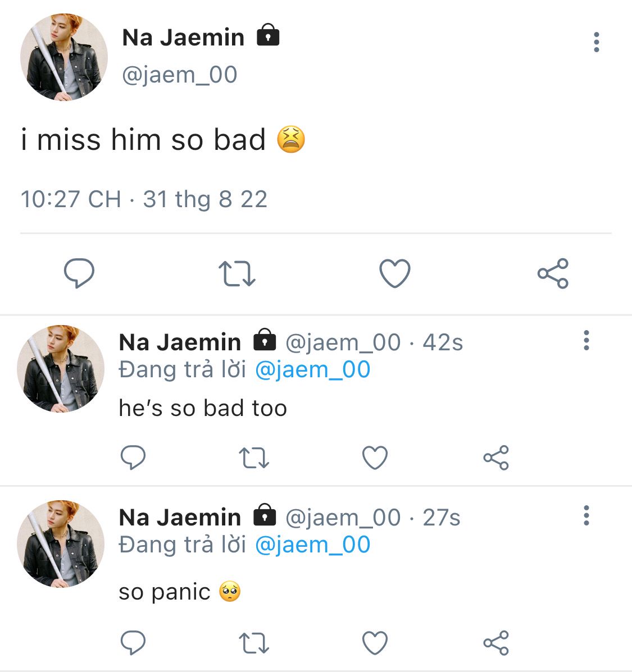Open the avatar on the 'so panic' reply
This screenshot has height=672, width=632.
[61, 543]
